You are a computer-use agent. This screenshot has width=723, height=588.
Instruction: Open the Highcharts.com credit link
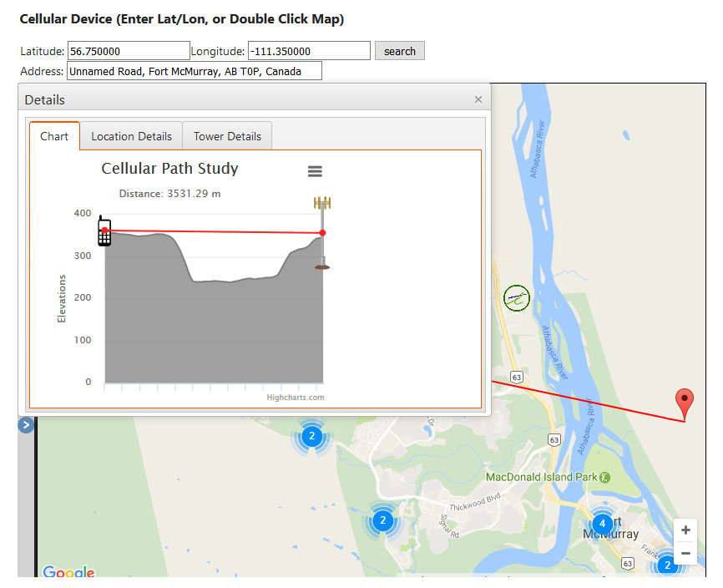coord(295,398)
